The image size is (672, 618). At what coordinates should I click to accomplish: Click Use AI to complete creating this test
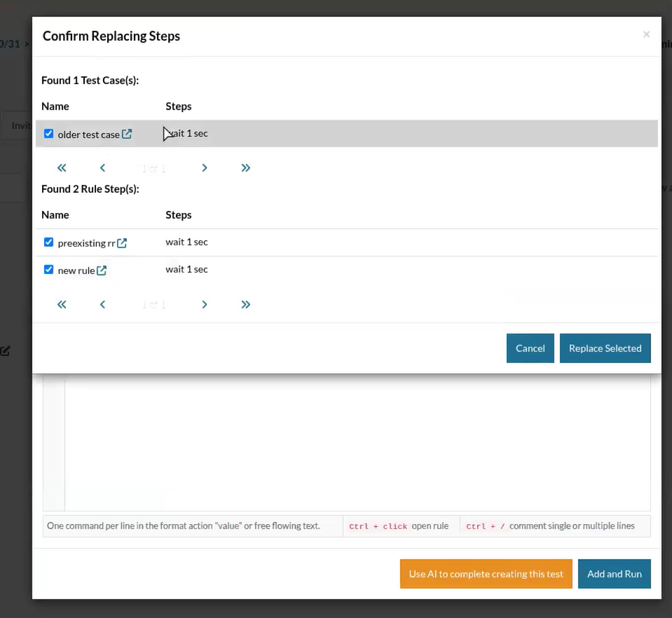pyautogui.click(x=486, y=574)
